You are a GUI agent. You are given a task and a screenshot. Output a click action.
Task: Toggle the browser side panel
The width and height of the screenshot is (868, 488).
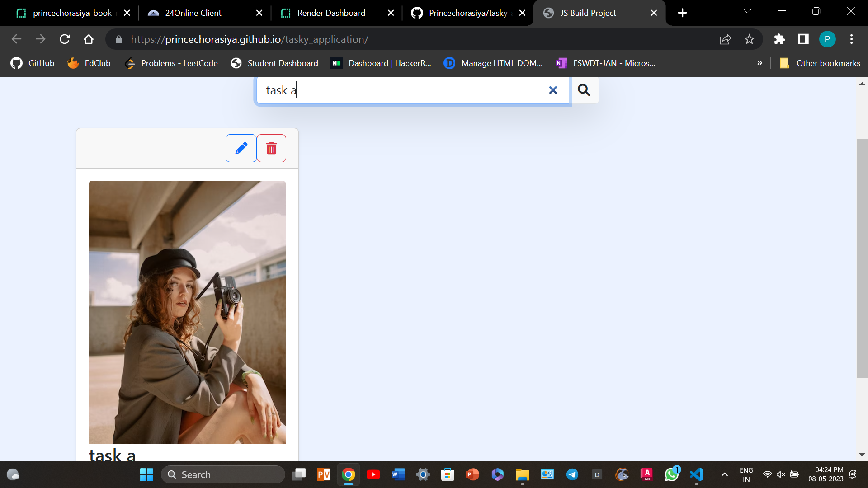click(803, 39)
